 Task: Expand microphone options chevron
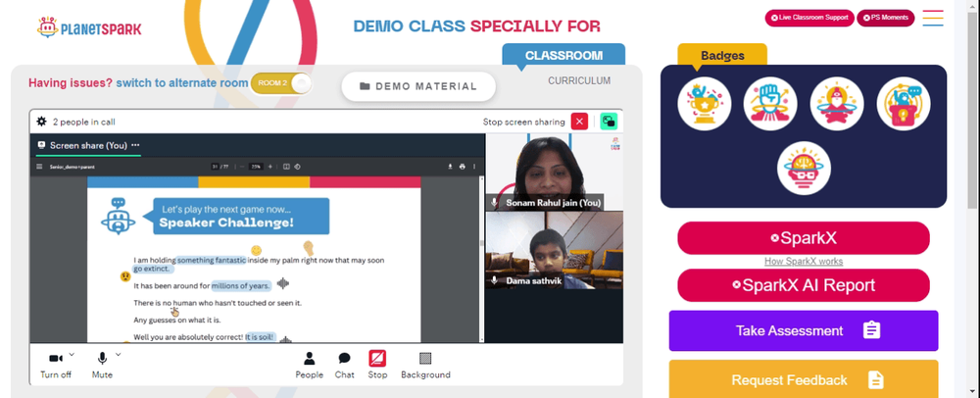pos(119,355)
